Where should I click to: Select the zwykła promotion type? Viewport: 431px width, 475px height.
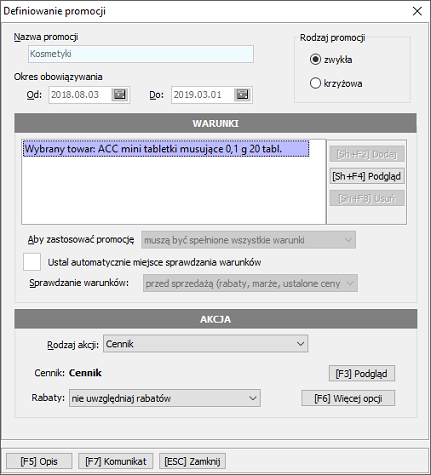click(x=315, y=60)
